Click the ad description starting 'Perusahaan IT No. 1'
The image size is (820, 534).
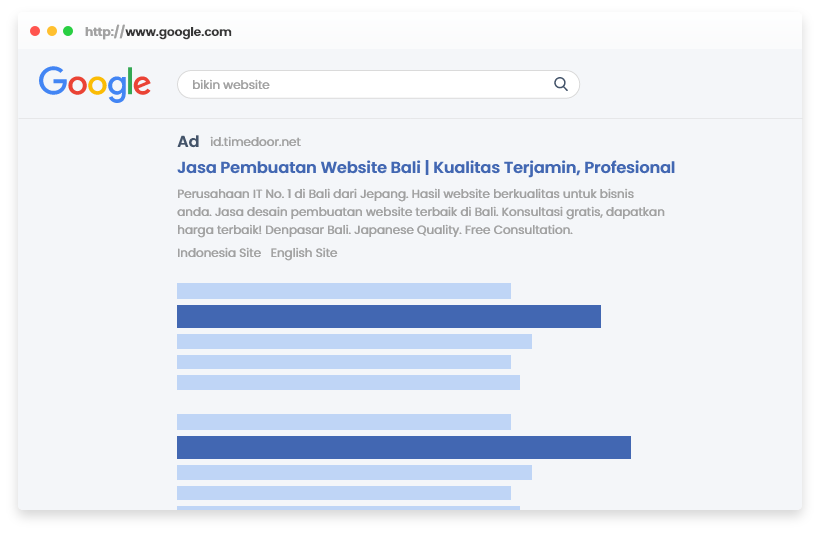coord(420,212)
